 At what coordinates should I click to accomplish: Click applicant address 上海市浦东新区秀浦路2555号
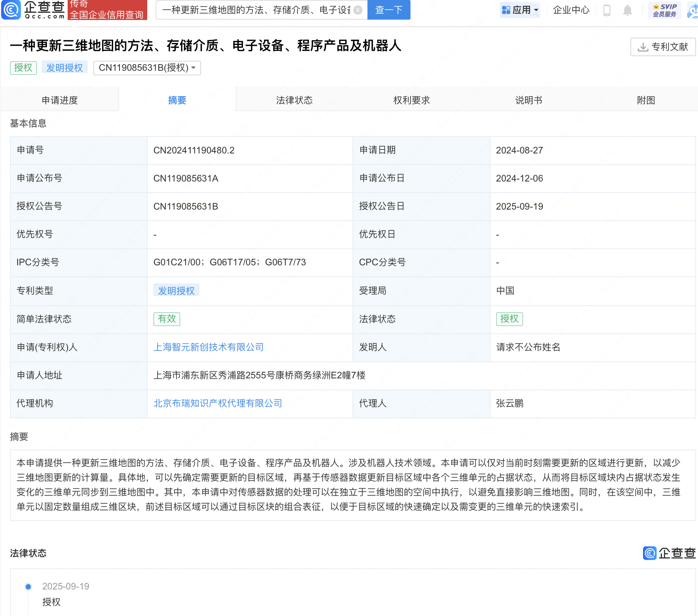(x=259, y=375)
